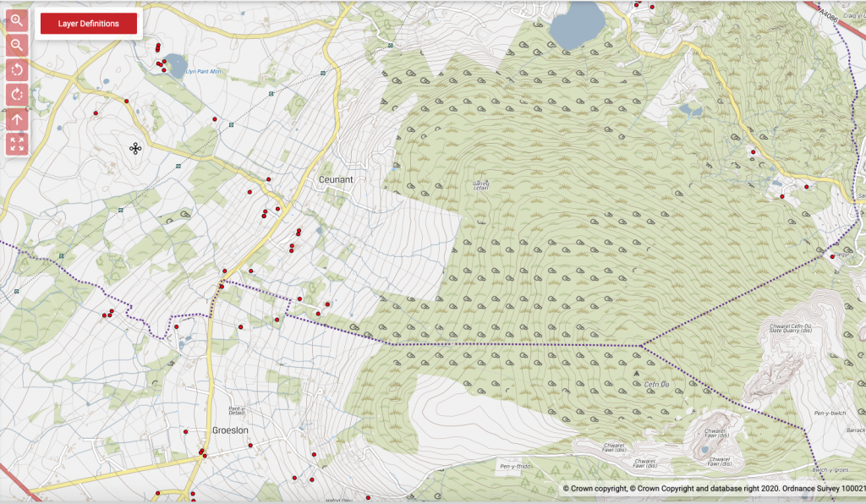Rotate the map counter-clockwise
This screenshot has height=504, width=866.
(x=17, y=69)
